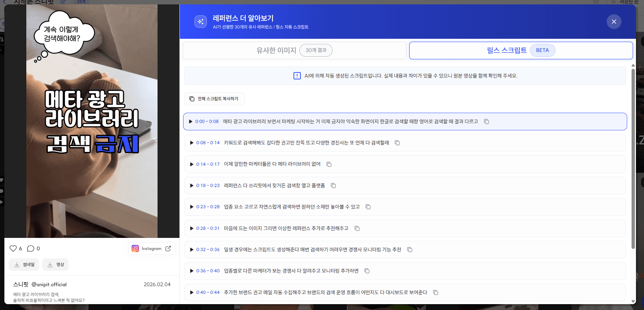Play the 0:08 - 0:14 script segment

pyautogui.click(x=192, y=143)
